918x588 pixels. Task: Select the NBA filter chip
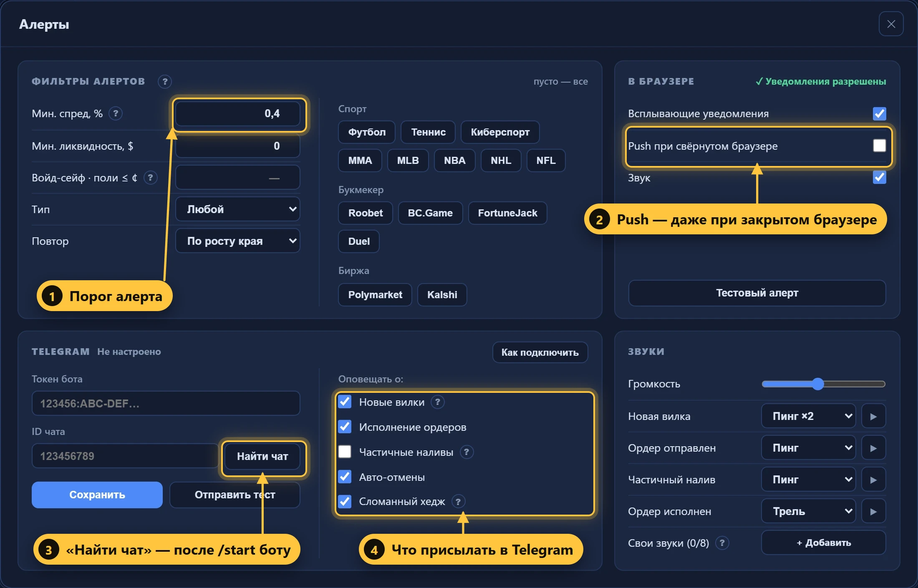click(454, 161)
